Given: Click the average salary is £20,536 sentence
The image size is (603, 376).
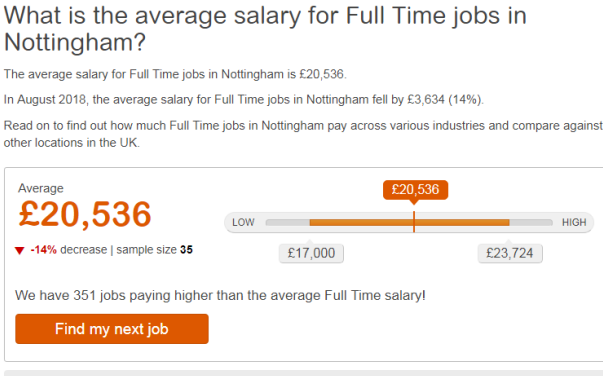Looking at the screenshot, I should (175, 74).
